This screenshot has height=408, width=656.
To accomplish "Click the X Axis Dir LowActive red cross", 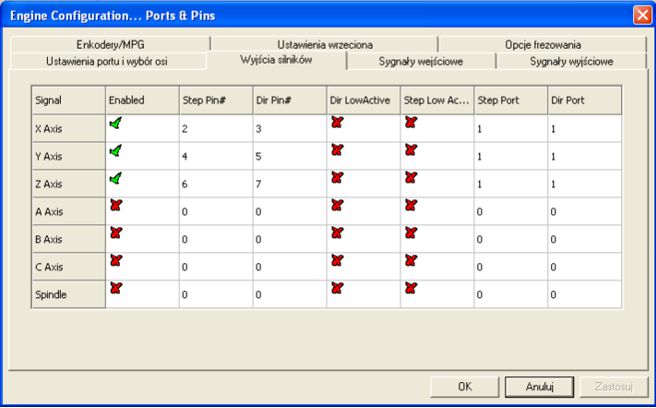I will pos(337,123).
